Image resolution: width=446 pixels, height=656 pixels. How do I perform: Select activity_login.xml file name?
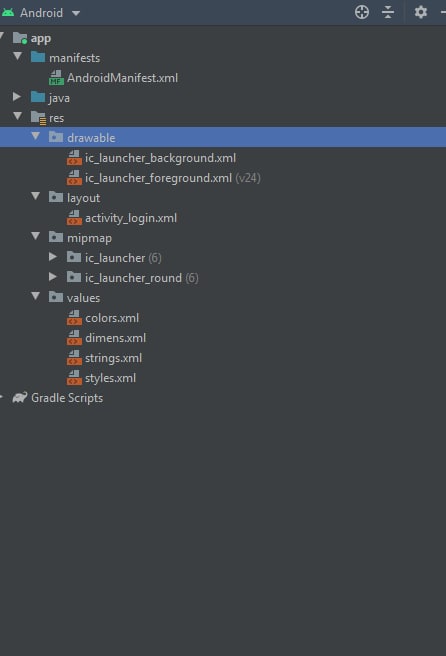[x=131, y=218]
